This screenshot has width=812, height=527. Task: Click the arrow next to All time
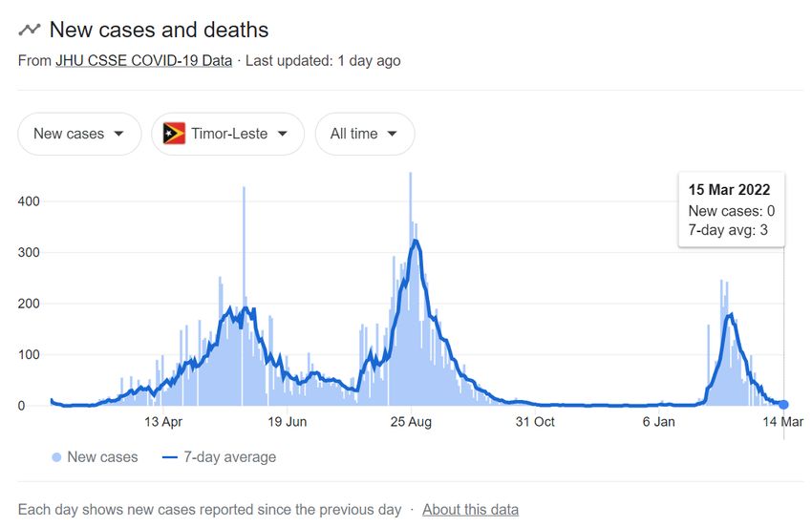click(x=392, y=134)
